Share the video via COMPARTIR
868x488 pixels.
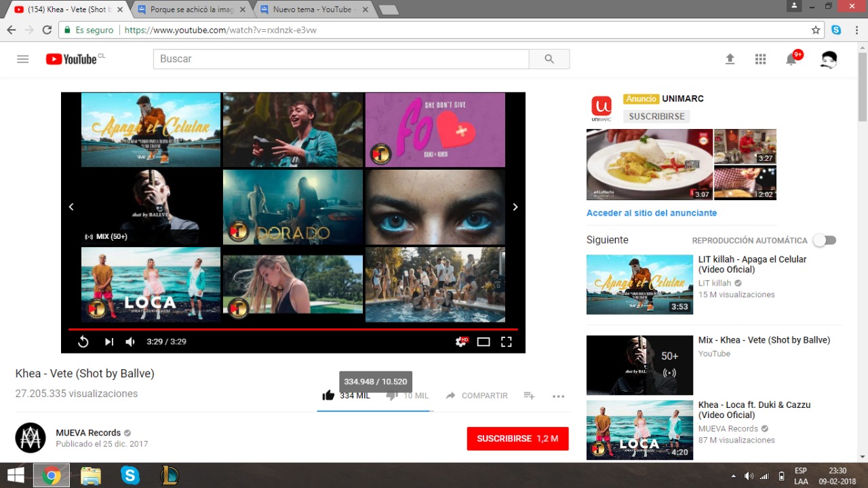(x=477, y=396)
